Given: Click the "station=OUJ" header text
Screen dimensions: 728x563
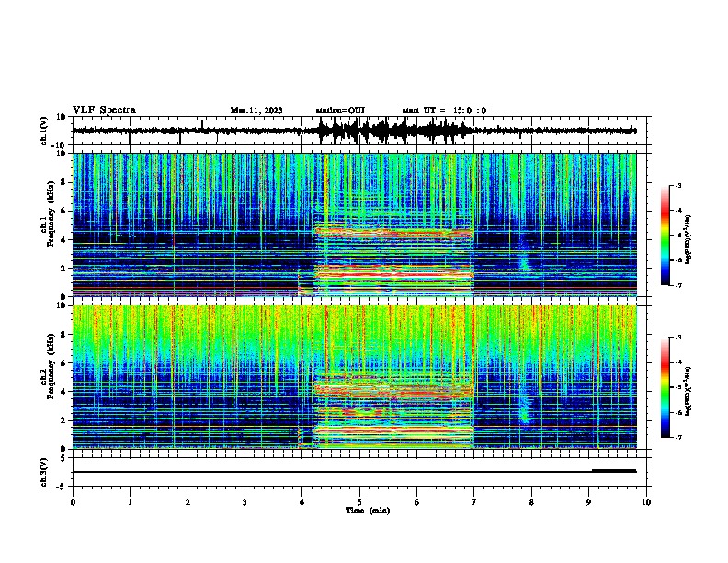Looking at the screenshot, I should pos(340,110).
